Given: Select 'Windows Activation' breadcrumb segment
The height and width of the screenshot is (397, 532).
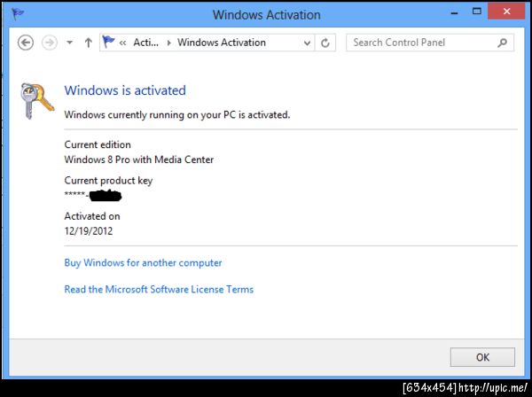Looking at the screenshot, I should coord(222,43).
